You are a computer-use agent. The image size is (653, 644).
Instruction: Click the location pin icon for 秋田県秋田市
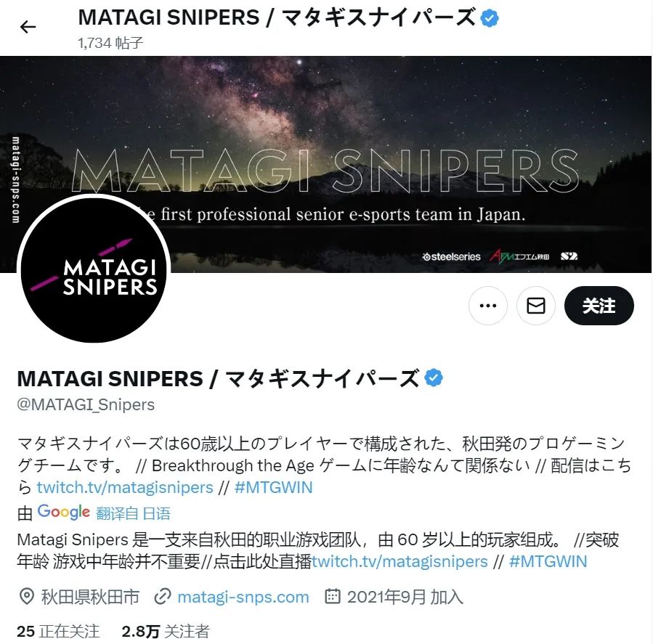27,597
